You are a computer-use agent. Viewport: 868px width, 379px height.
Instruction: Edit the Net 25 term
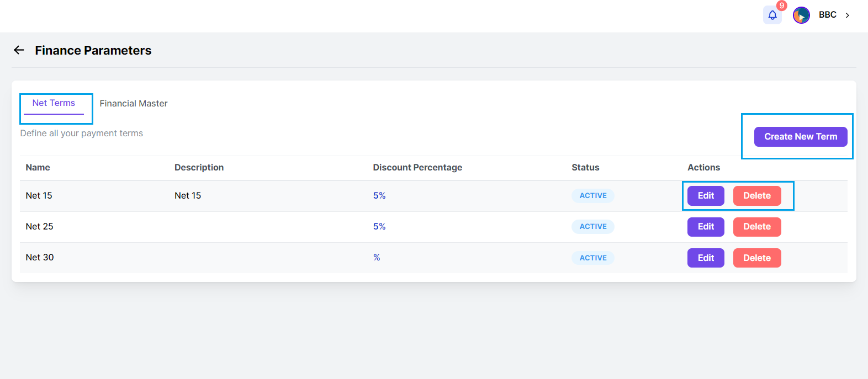point(706,227)
